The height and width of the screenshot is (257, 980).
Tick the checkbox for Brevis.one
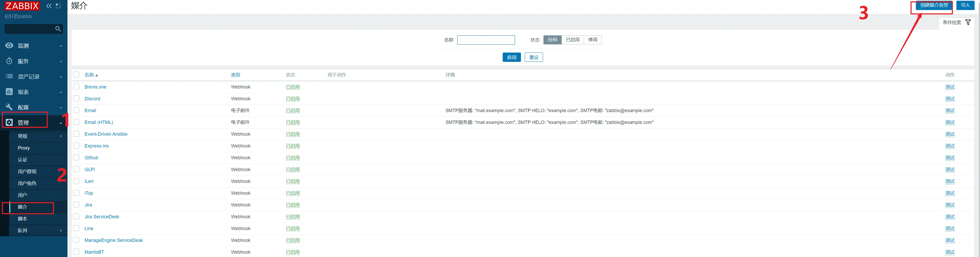pos(76,87)
